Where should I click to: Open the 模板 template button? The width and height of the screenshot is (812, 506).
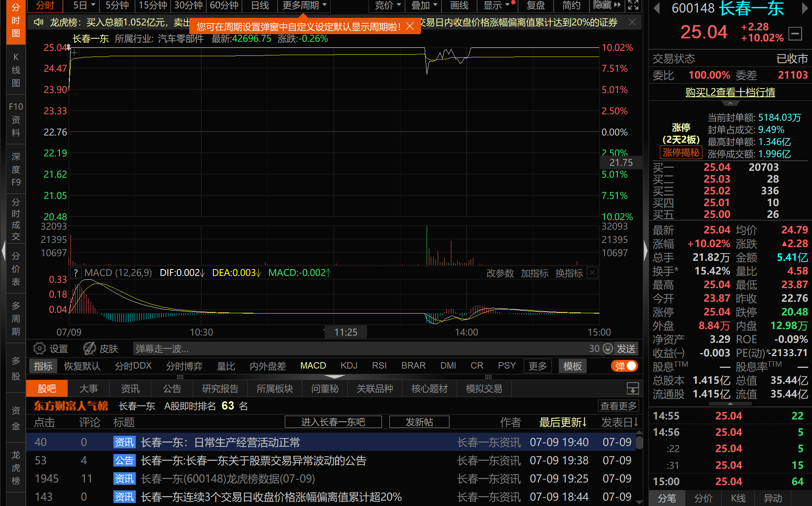click(572, 366)
